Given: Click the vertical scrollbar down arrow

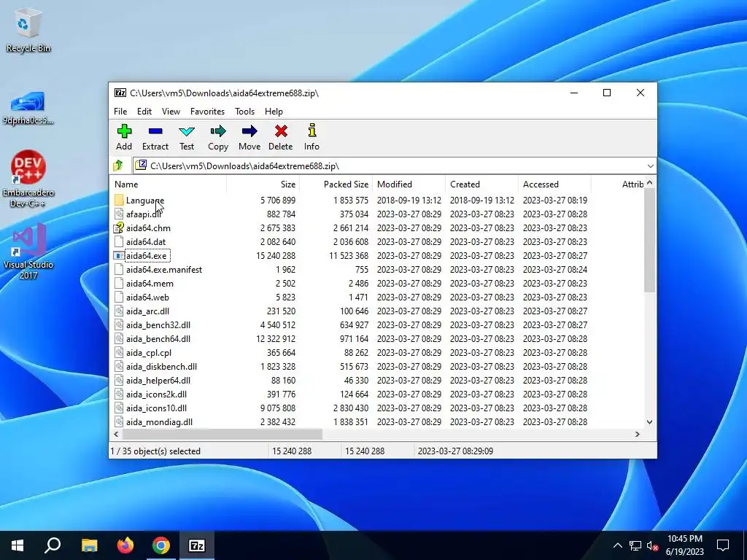Looking at the screenshot, I should (650, 422).
